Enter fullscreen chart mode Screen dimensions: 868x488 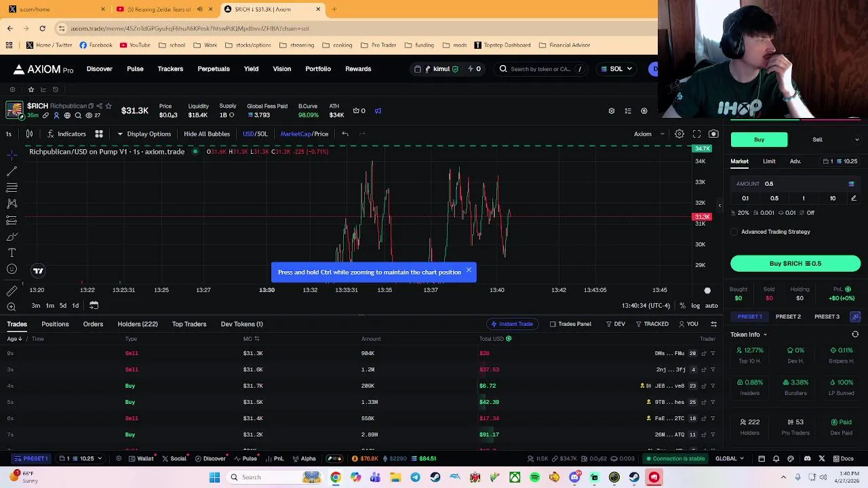(696, 134)
